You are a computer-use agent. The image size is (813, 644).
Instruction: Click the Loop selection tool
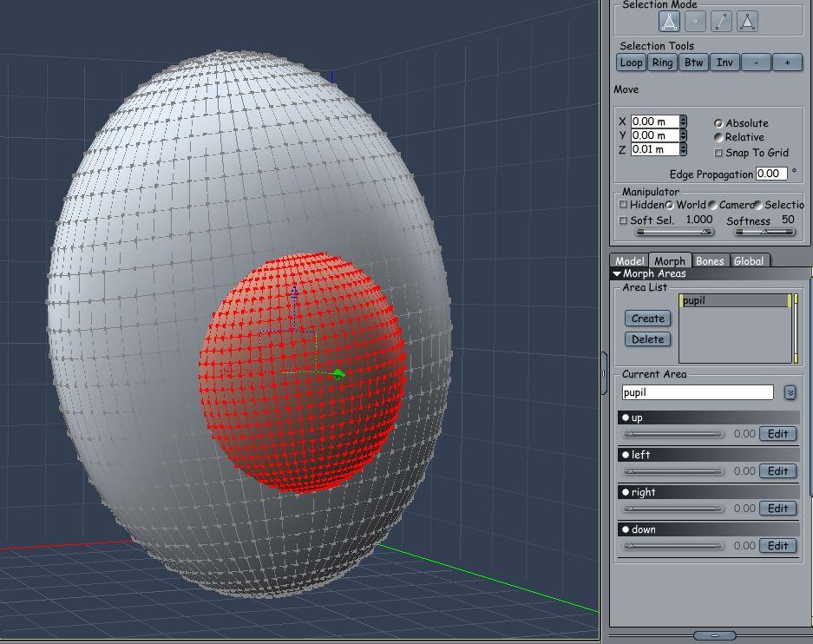631,62
